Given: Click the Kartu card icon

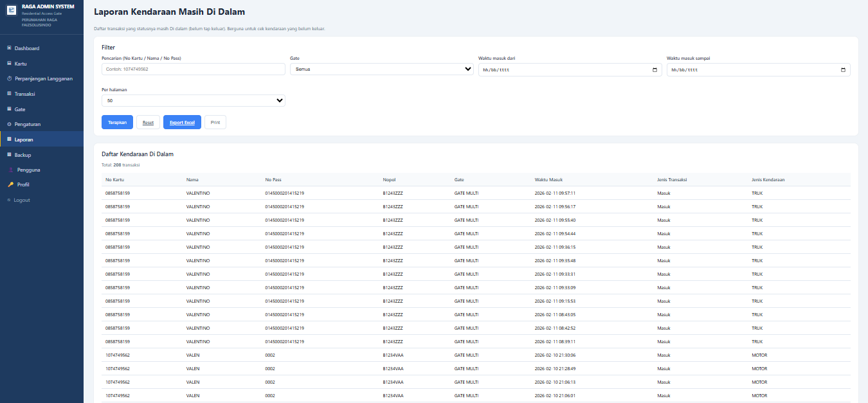Looking at the screenshot, I should point(9,64).
